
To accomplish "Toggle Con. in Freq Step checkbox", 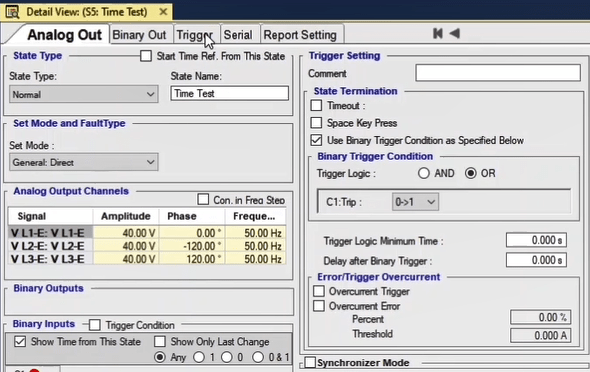I will pos(203,199).
